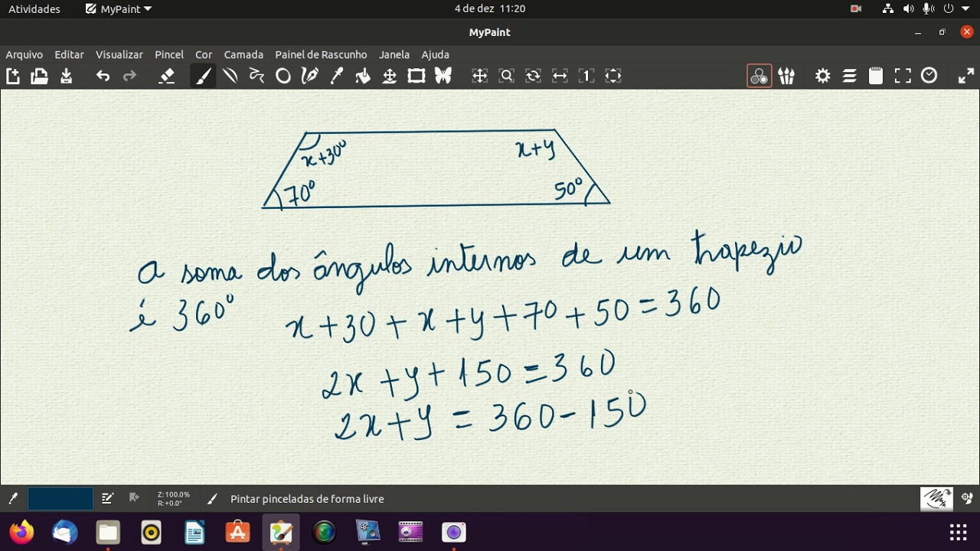Click the mirror view horizontally icon
This screenshot has width=980, height=551.
click(x=560, y=76)
